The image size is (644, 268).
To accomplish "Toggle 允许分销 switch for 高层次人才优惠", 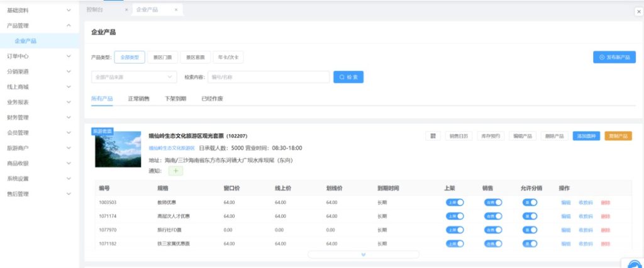I will (x=530, y=216).
